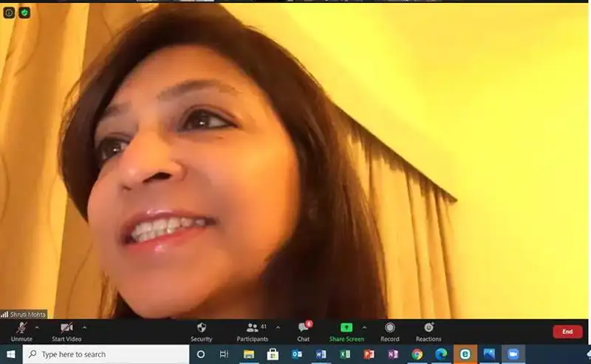The height and width of the screenshot is (364, 591).
Task: Open Microsoft Word from the taskbar
Action: pos(321,354)
